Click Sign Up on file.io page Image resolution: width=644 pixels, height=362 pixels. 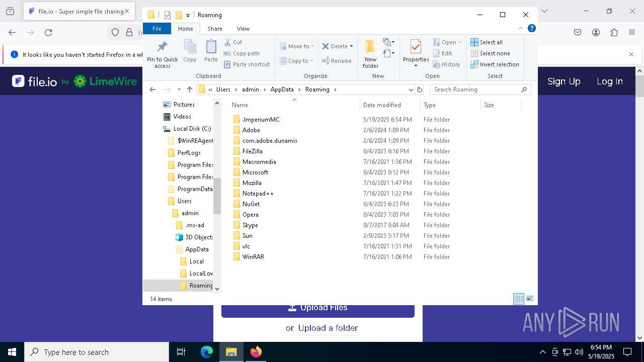pyautogui.click(x=563, y=81)
